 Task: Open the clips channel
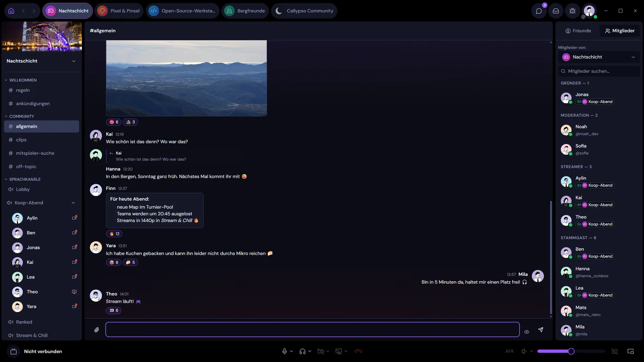point(42,140)
